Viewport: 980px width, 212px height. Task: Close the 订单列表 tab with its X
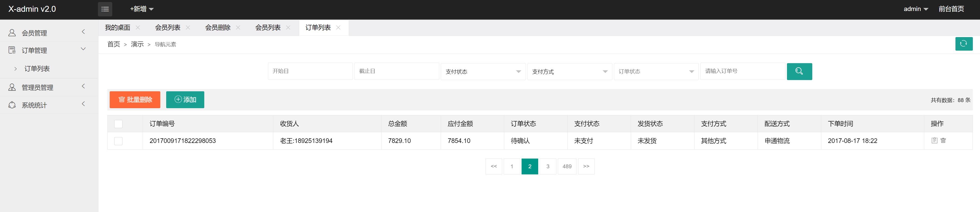click(x=338, y=27)
